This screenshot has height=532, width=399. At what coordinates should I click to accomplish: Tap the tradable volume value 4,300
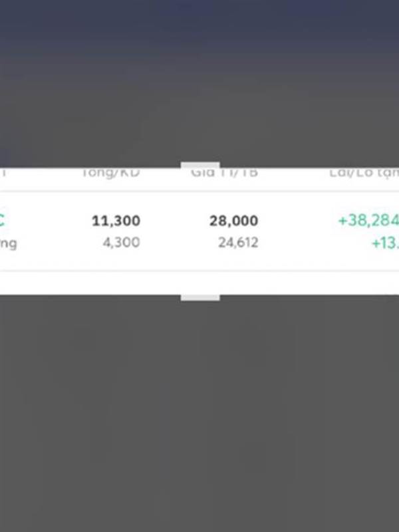click(122, 242)
